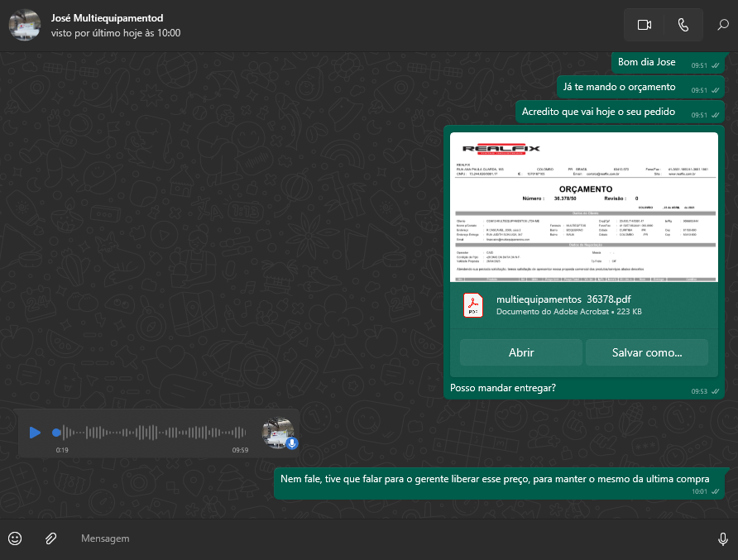Screen dimensions: 738x560
Task: Click the Abrir button for the PDF
Action: pyautogui.click(x=520, y=352)
